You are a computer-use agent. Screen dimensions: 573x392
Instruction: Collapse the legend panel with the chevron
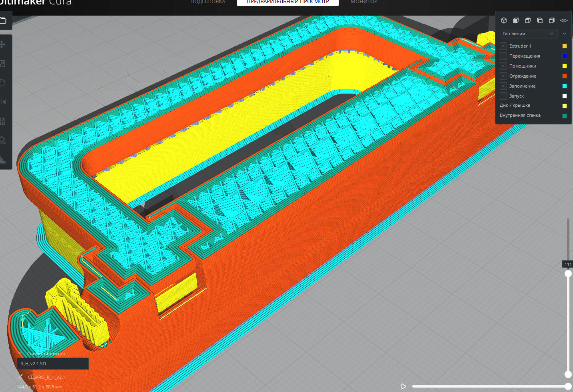pos(565,34)
